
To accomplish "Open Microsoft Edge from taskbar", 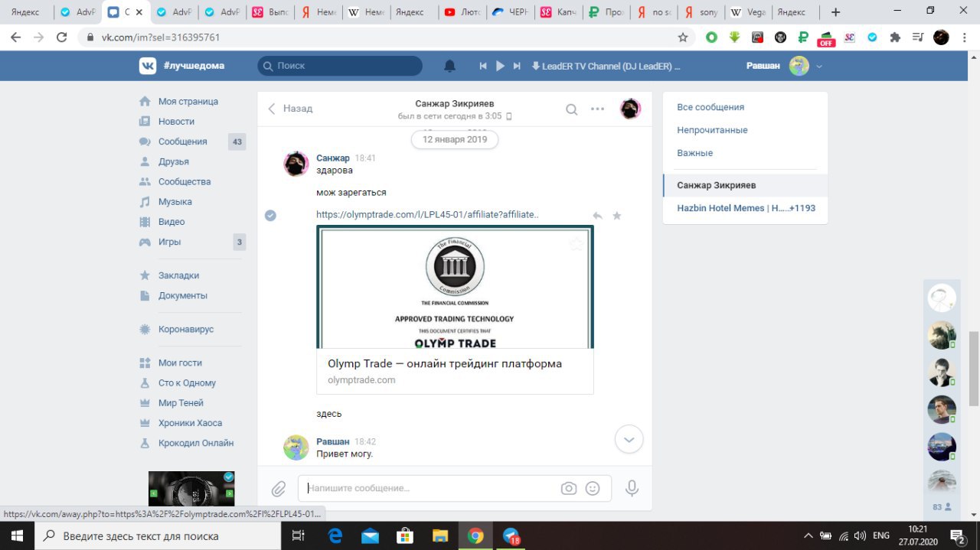I will pyautogui.click(x=335, y=535).
